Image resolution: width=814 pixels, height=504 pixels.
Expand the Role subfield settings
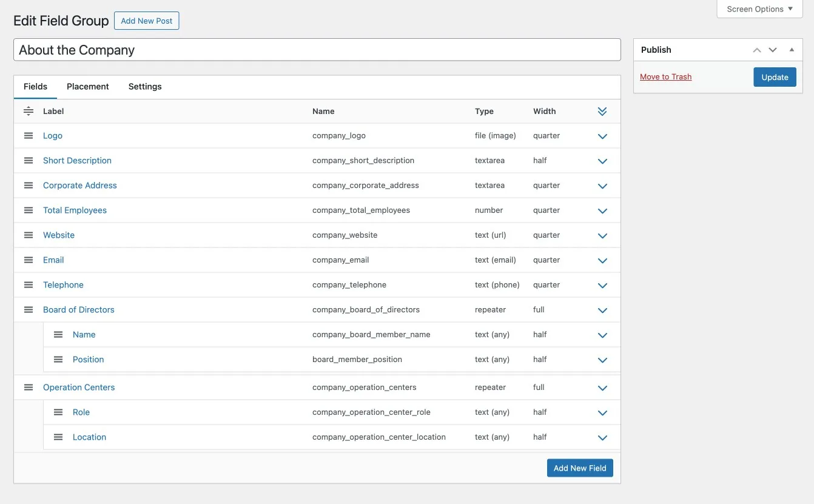602,413
